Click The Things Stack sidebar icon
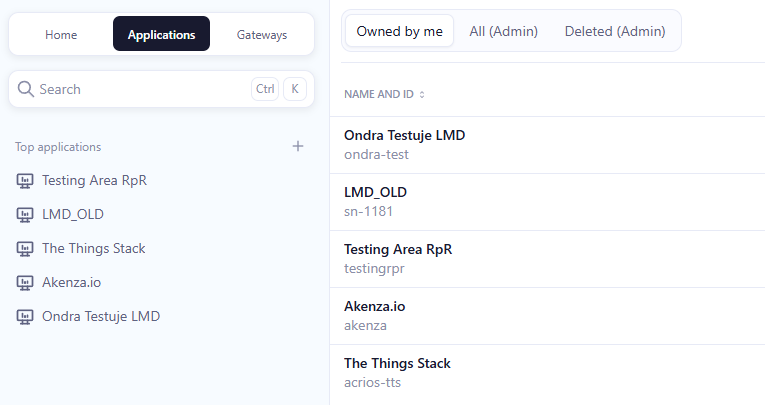This screenshot has width=765, height=405. 26,248
